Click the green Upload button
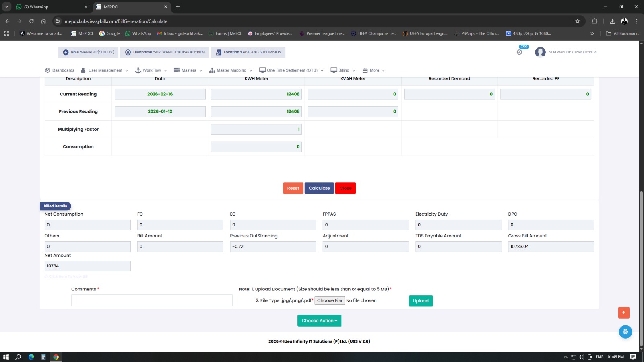Viewport: 644px width, 362px height. pos(421,301)
